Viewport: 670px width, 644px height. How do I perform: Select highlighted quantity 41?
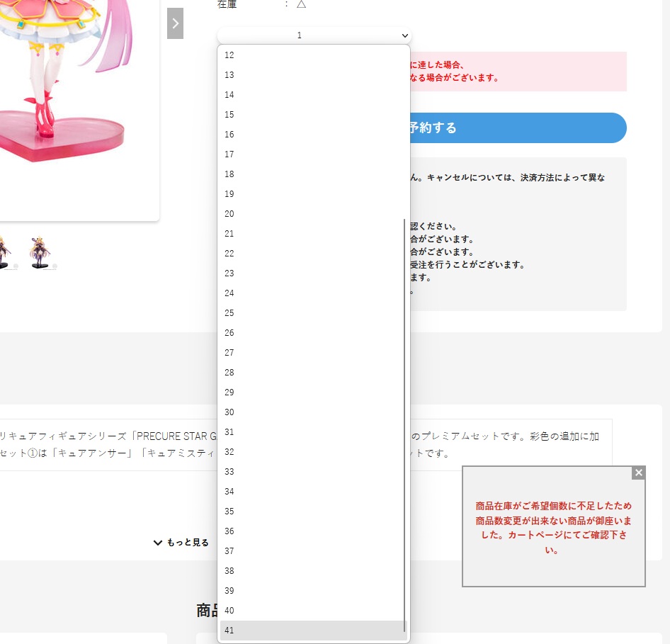coord(314,631)
